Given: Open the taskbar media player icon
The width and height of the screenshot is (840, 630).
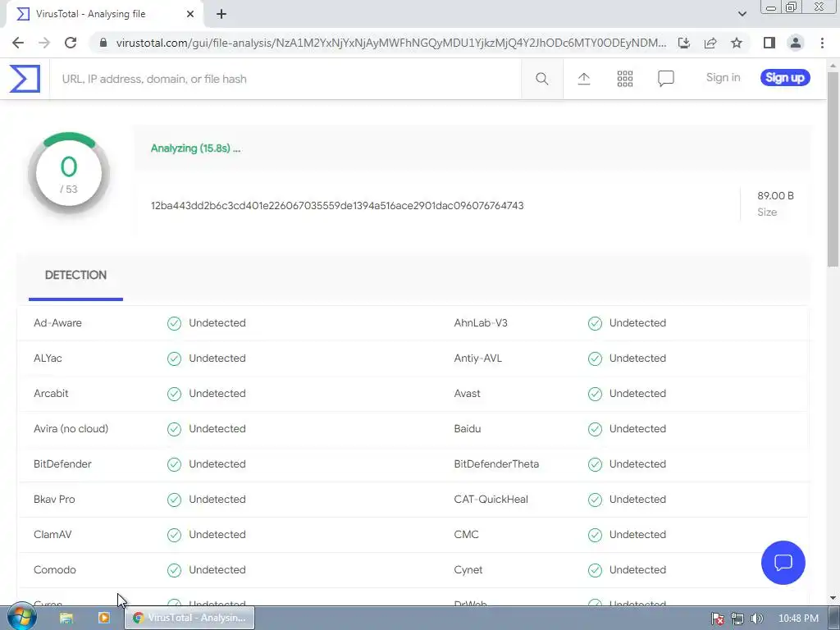Looking at the screenshot, I should pos(104,619).
